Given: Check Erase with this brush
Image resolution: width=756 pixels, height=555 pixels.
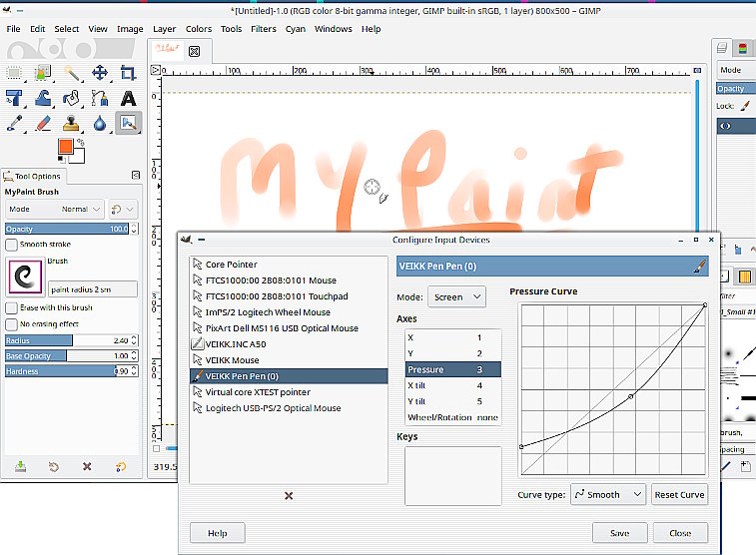Looking at the screenshot, I should 12,308.
